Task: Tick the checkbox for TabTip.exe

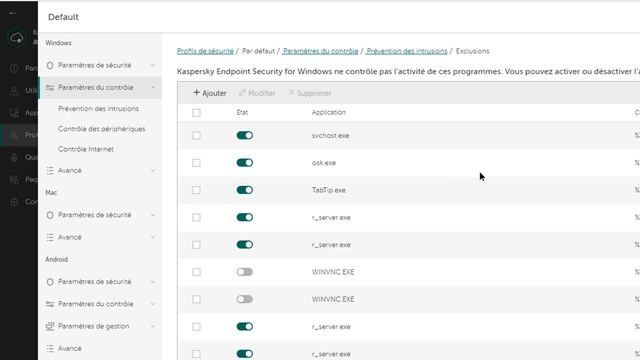Action: pos(196,190)
